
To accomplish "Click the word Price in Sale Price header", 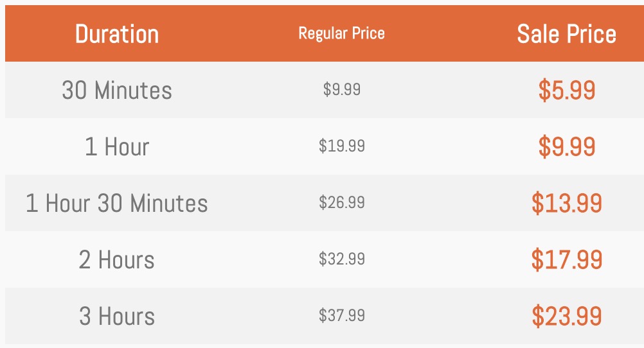I will tap(591, 33).
